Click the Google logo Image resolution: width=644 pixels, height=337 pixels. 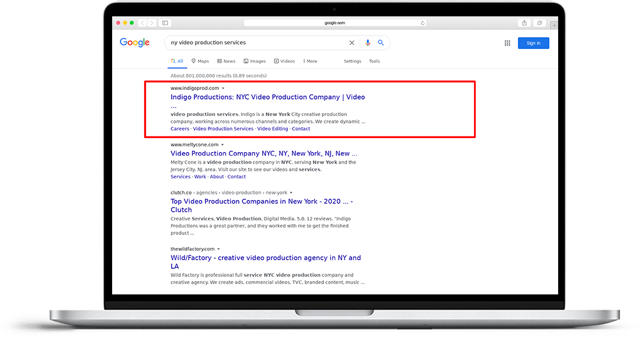coord(135,43)
